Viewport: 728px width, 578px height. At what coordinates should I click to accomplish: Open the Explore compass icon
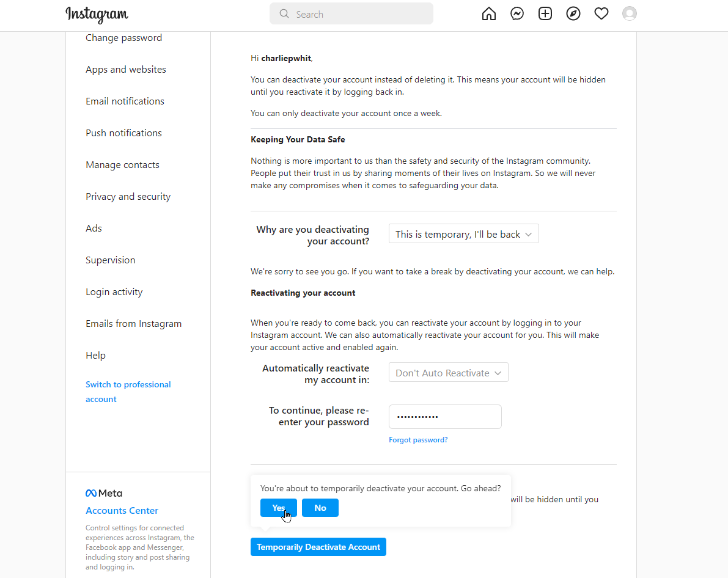tap(573, 14)
